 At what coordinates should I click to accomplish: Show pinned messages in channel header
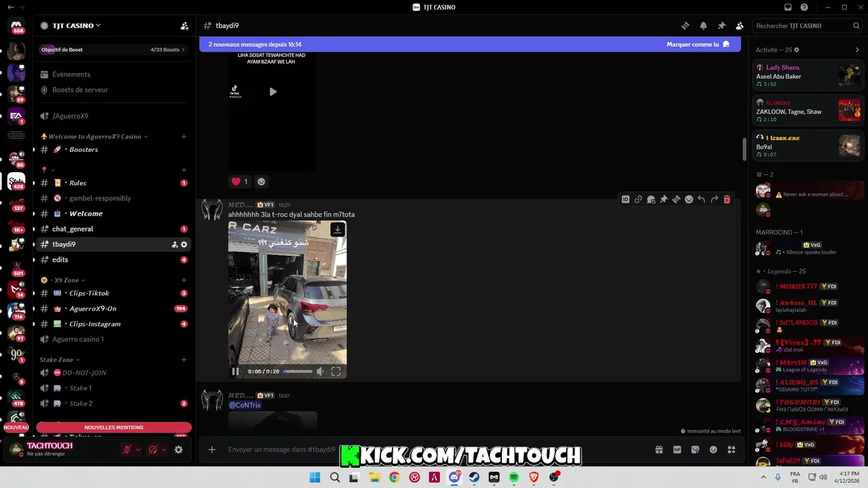(x=722, y=26)
